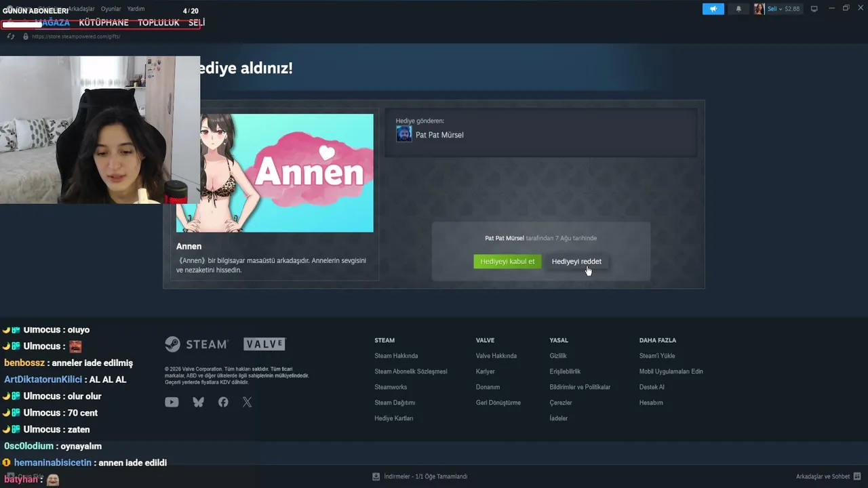Open İndirmeler downloads status in bottom bar

pos(420,476)
